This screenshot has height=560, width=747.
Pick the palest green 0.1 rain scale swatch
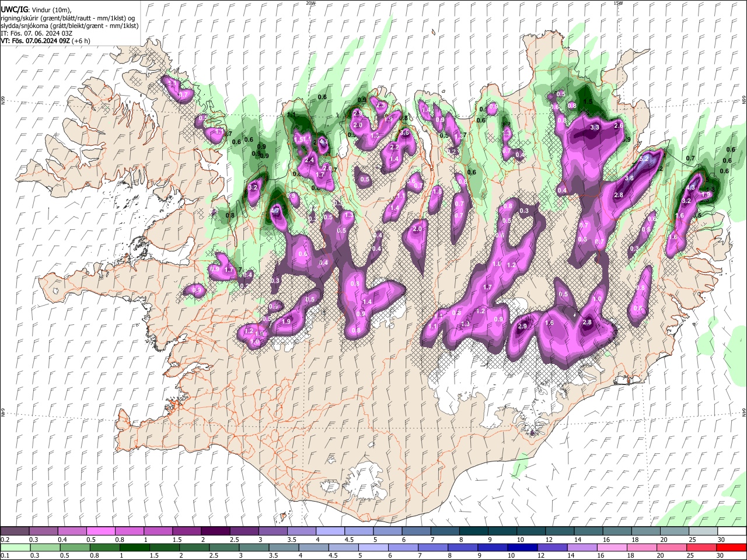tap(15, 547)
